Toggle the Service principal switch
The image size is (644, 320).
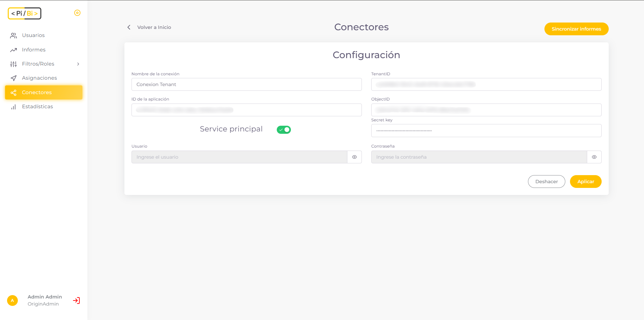pos(284,129)
